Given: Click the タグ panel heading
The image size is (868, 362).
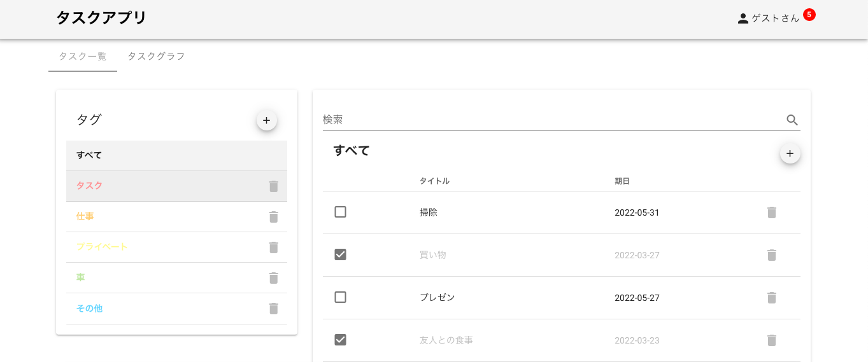Looking at the screenshot, I should 89,120.
